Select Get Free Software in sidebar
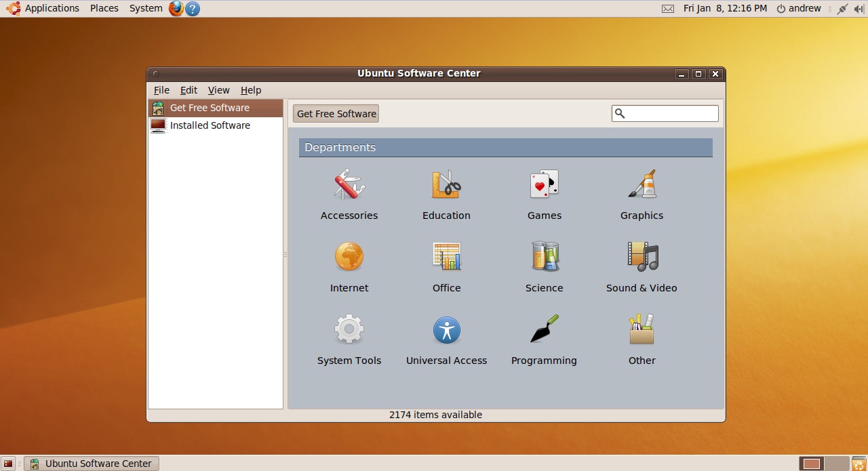 click(x=215, y=108)
